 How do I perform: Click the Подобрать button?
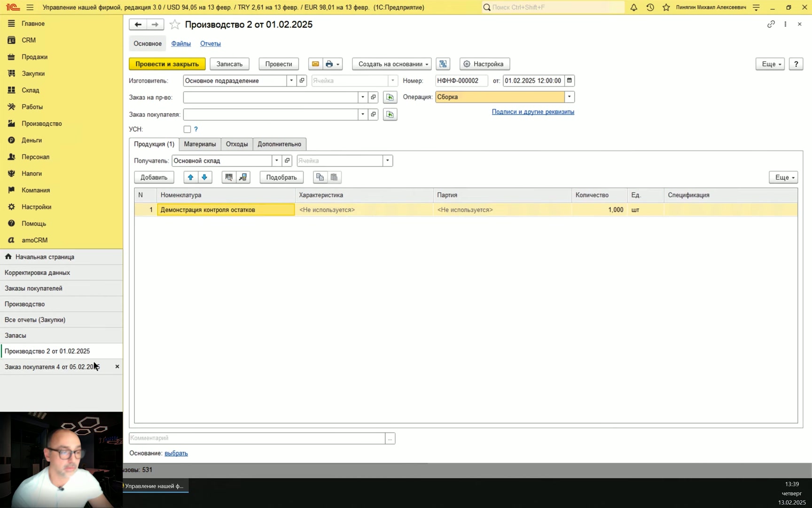[x=281, y=177]
